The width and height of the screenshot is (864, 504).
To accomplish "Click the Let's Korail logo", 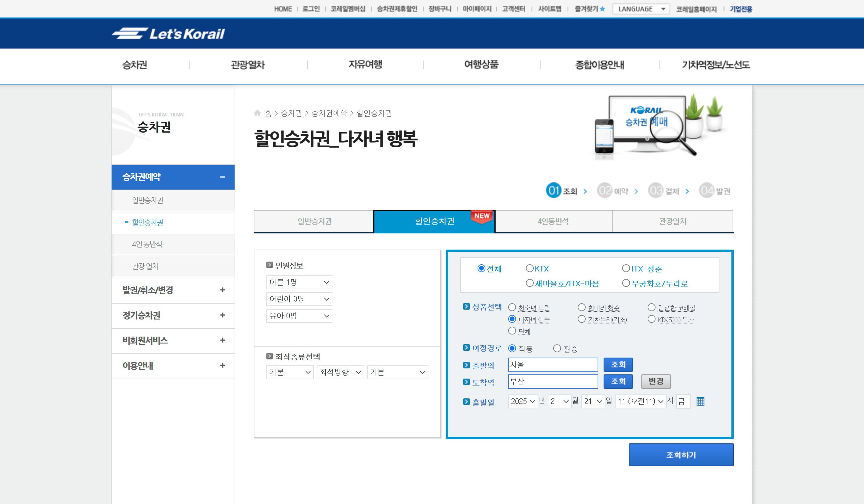I will click(x=168, y=34).
